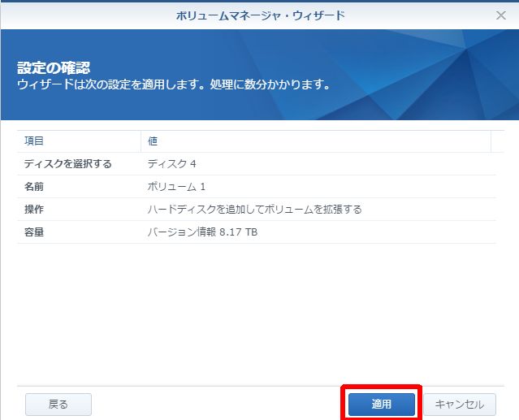
Task: Close the volume manager wizard dialog
Action: point(501,15)
